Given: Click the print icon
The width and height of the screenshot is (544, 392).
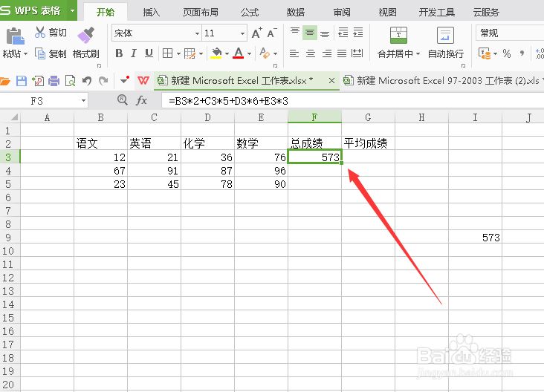Looking at the screenshot, I should coord(54,81).
